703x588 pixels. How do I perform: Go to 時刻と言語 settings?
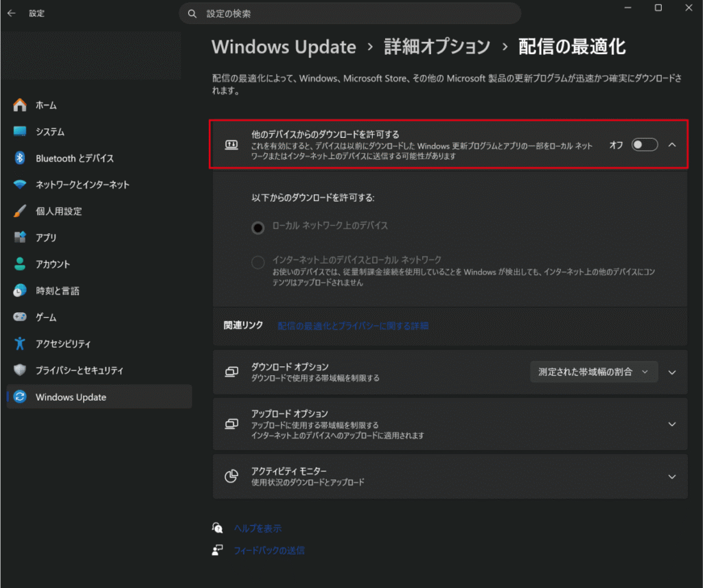point(58,291)
